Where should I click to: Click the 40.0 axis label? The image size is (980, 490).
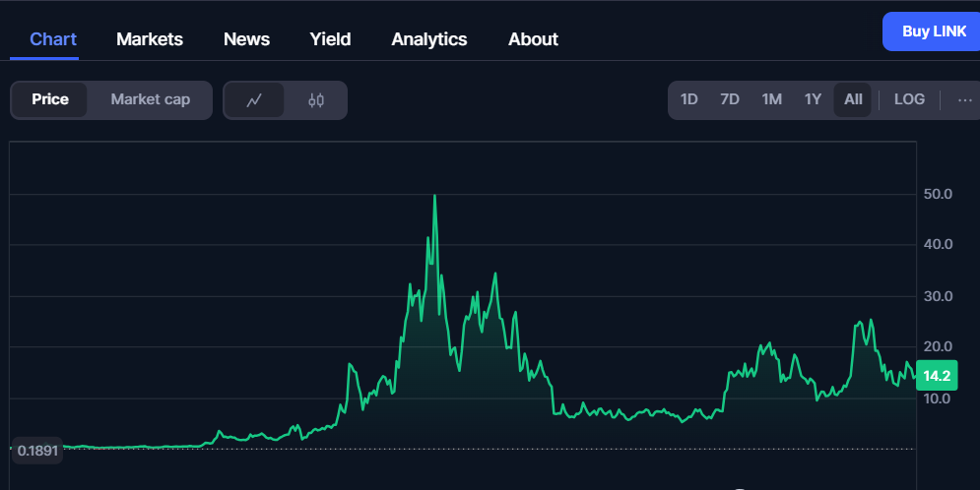coord(938,244)
